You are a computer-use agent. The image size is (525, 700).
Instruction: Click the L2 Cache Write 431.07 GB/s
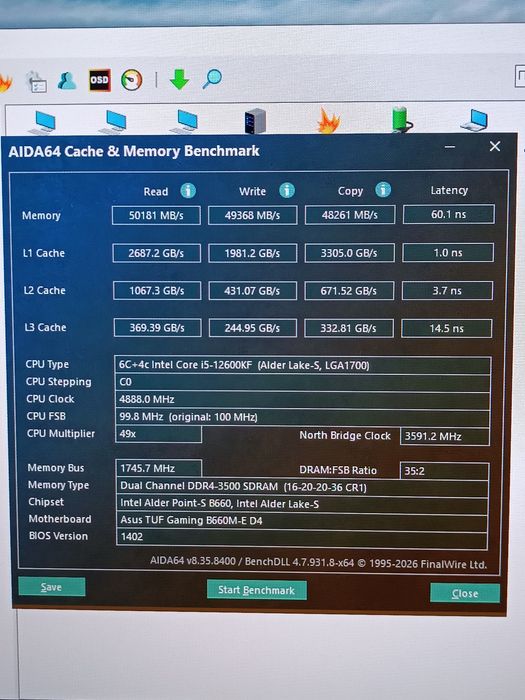pos(253,291)
